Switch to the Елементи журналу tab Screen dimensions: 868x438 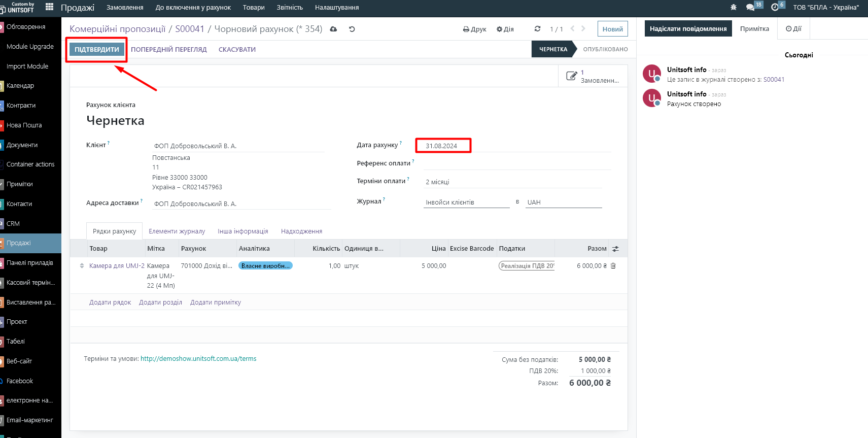click(x=177, y=231)
